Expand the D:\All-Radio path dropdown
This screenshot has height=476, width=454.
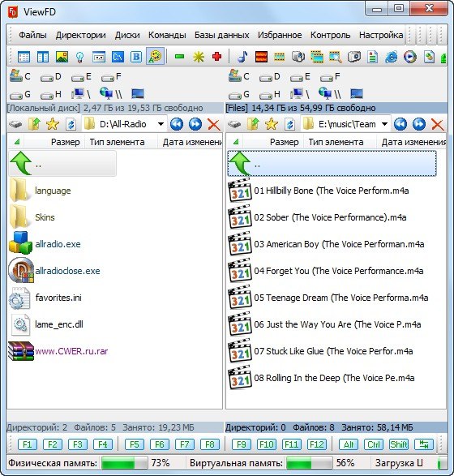pos(161,124)
